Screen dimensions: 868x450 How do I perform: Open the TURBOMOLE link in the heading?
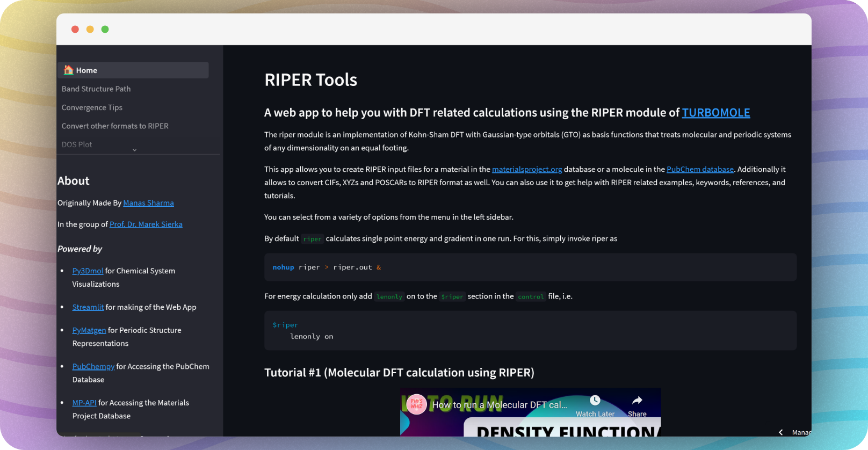pos(715,113)
